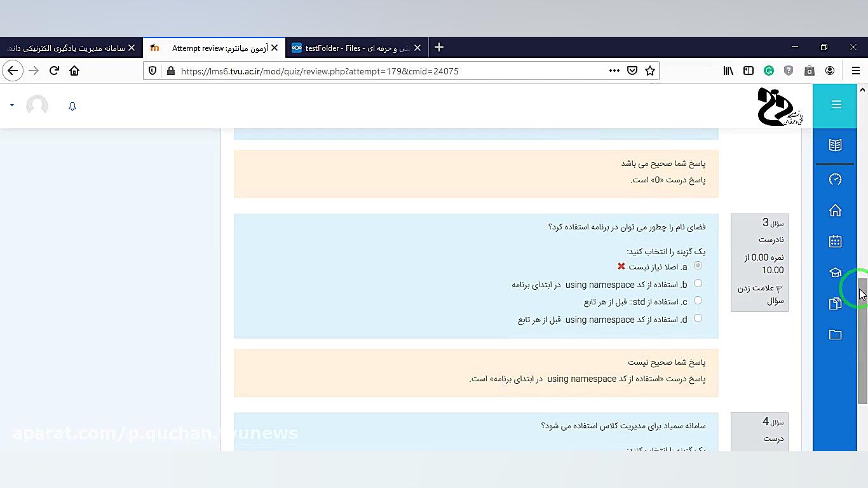
Task: Click the page scrollbar up arrow
Action: click(862, 90)
